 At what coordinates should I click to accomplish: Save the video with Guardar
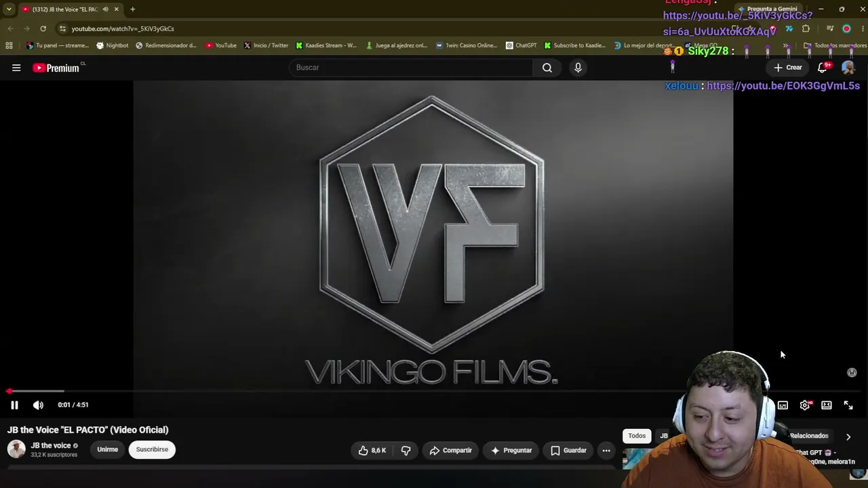click(568, 450)
